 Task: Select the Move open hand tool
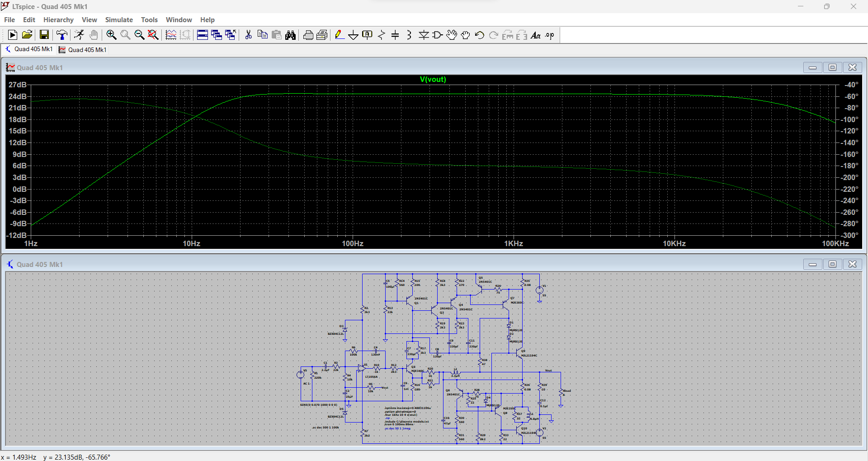tap(452, 35)
